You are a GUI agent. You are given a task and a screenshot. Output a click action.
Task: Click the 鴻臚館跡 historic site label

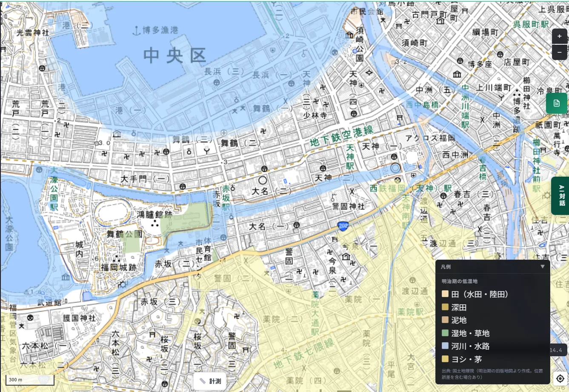coord(155,215)
